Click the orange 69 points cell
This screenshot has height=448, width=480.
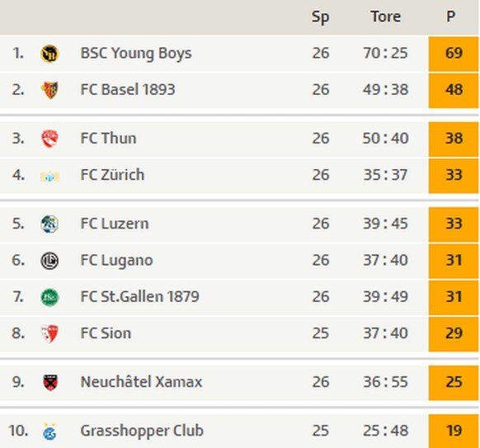pos(453,54)
